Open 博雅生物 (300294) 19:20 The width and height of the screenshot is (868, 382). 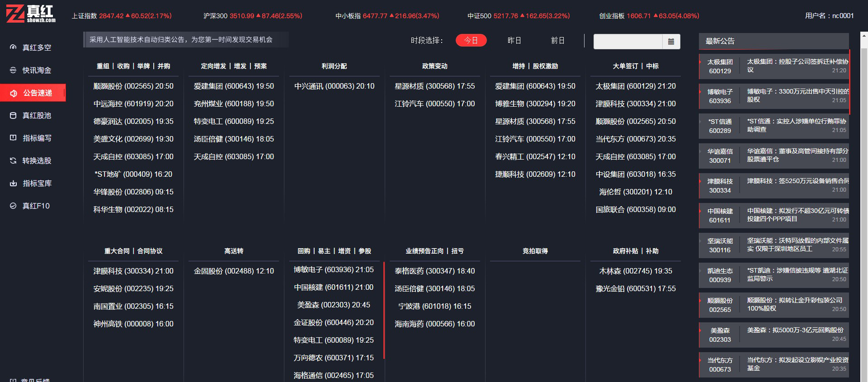coord(535,104)
